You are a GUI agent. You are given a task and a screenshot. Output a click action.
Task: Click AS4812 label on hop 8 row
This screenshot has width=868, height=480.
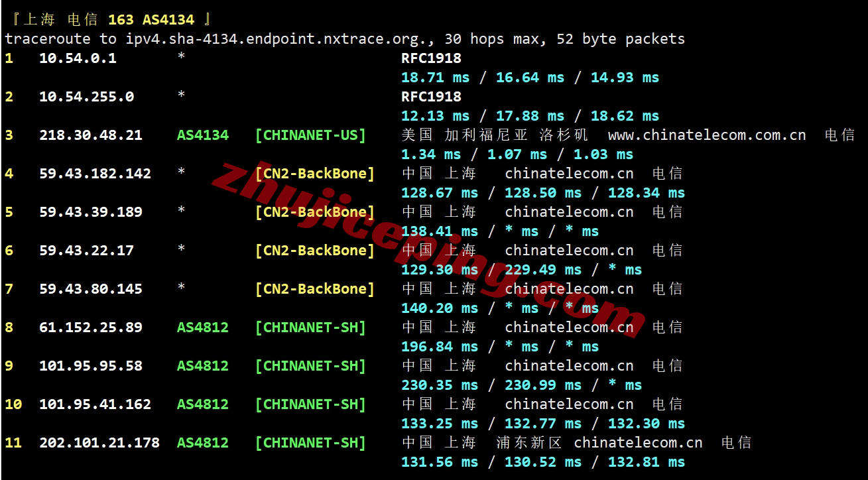click(x=203, y=328)
